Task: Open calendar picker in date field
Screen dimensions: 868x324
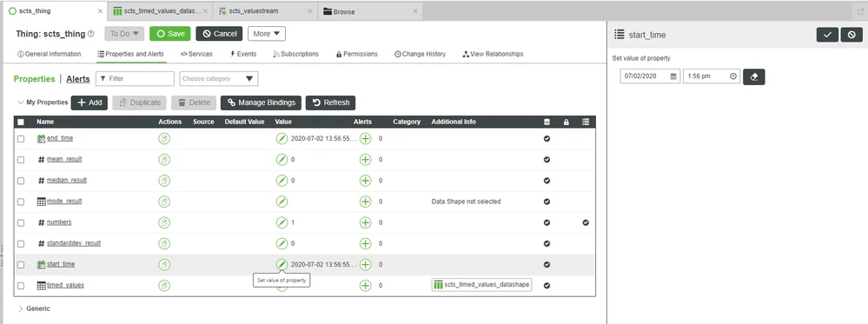Action: [673, 76]
